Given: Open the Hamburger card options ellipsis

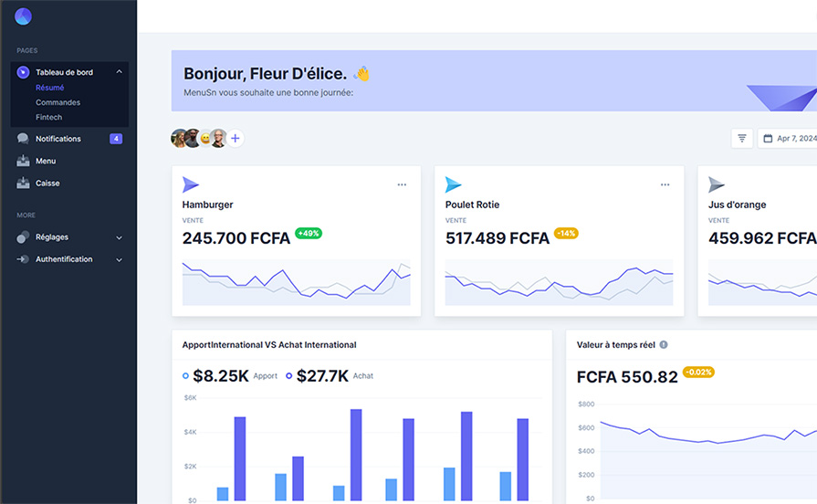Looking at the screenshot, I should tap(402, 184).
